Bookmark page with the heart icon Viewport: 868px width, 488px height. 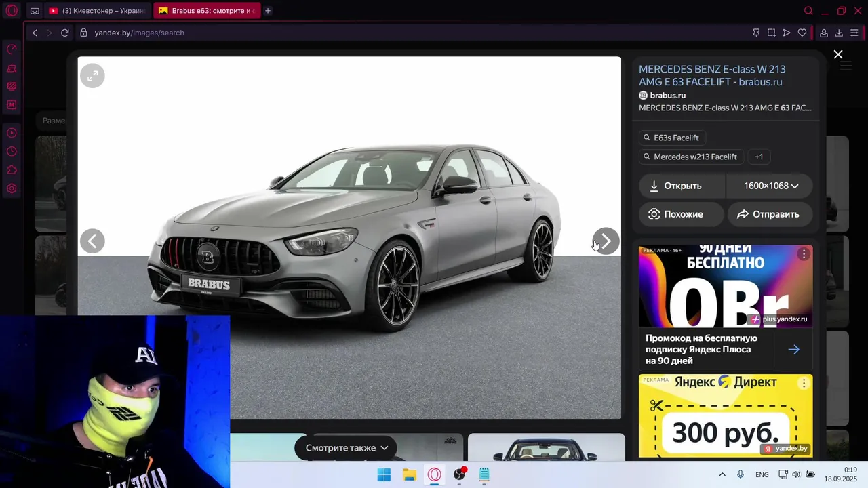click(x=802, y=33)
